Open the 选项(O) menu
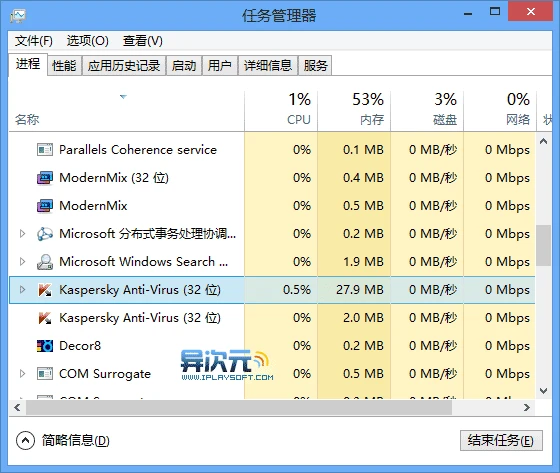This screenshot has height=473, width=560. coord(88,41)
